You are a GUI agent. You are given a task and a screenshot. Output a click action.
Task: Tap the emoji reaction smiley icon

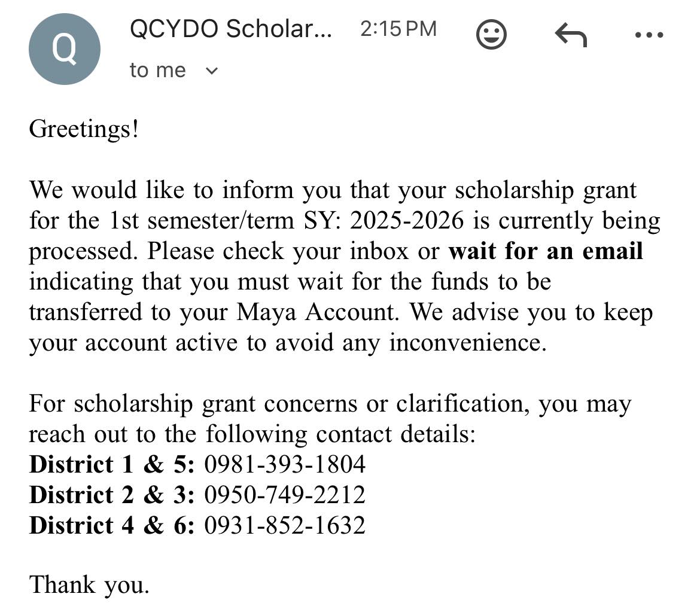point(491,34)
